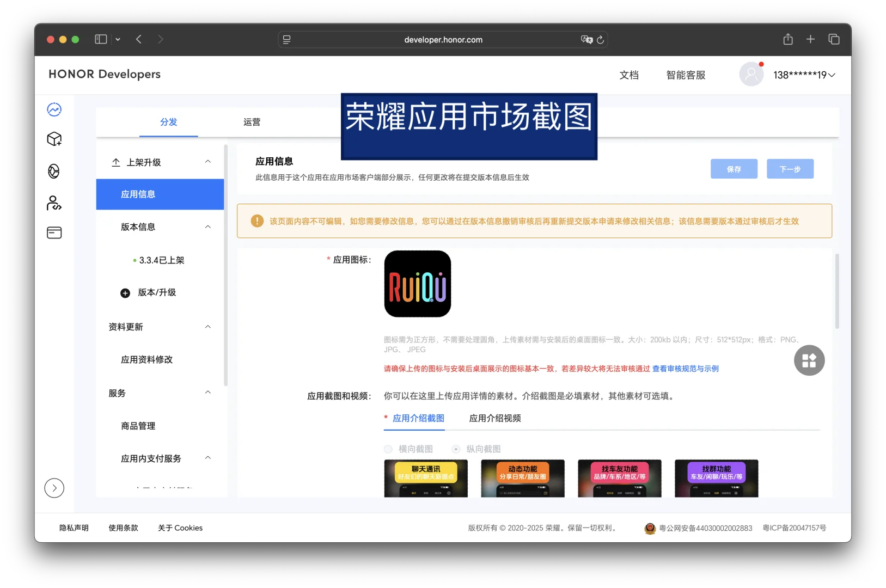The width and height of the screenshot is (886, 588).
Task: Select the 应用介绍视频 tab
Action: 495,418
